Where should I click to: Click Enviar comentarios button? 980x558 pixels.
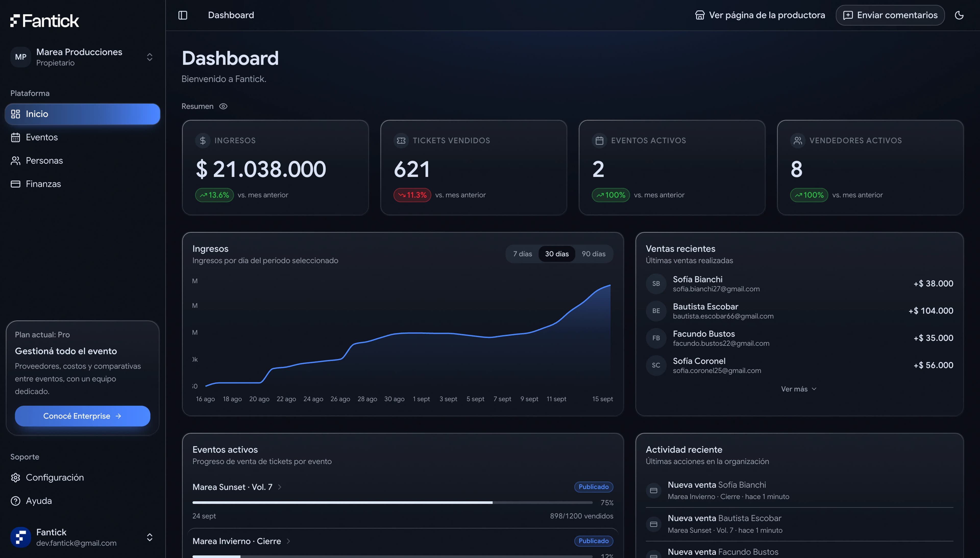point(890,15)
